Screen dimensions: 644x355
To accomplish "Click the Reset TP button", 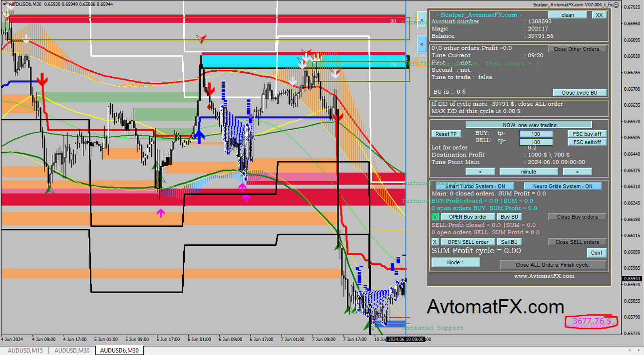I will [446, 134].
